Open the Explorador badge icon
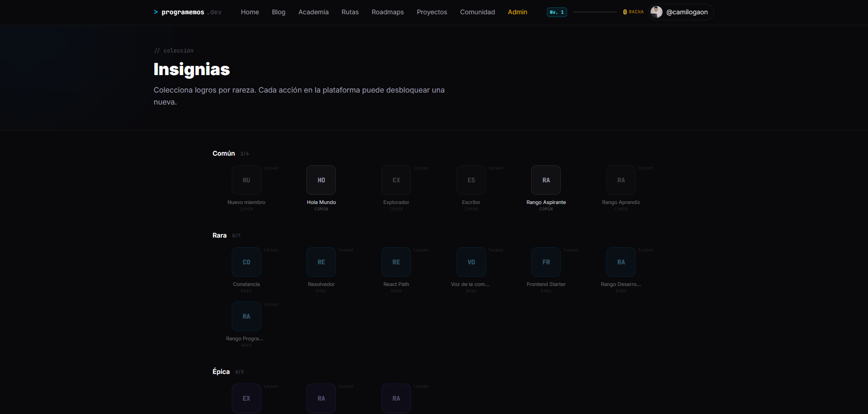The width and height of the screenshot is (868, 414). point(396,180)
